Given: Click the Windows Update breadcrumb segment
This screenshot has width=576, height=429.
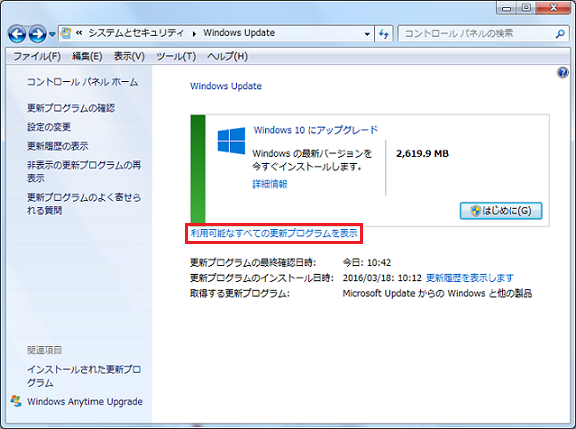Looking at the screenshot, I should click(x=239, y=33).
